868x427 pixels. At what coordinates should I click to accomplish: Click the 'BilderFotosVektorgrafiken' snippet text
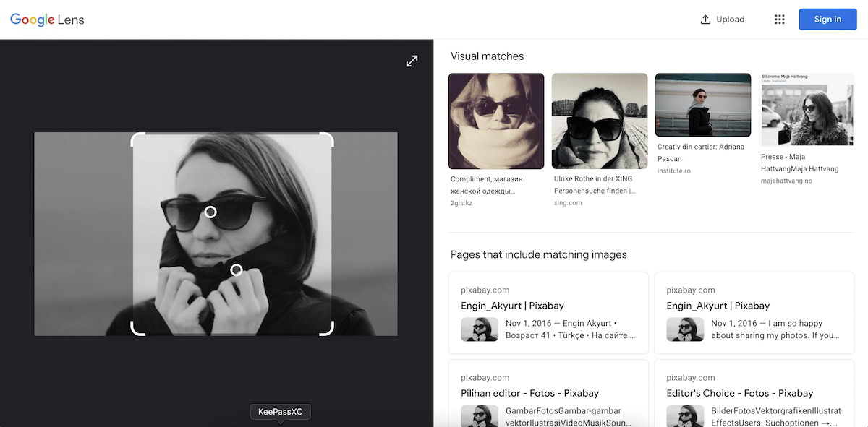pos(776,416)
